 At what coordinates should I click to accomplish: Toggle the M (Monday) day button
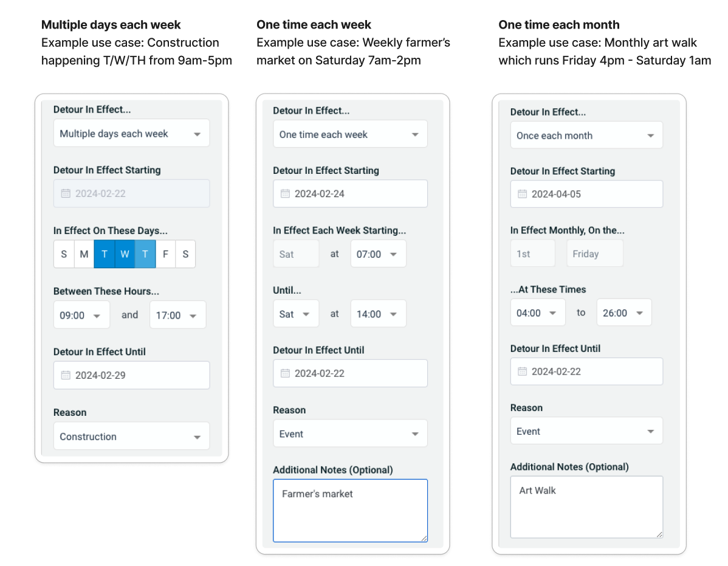(x=84, y=254)
